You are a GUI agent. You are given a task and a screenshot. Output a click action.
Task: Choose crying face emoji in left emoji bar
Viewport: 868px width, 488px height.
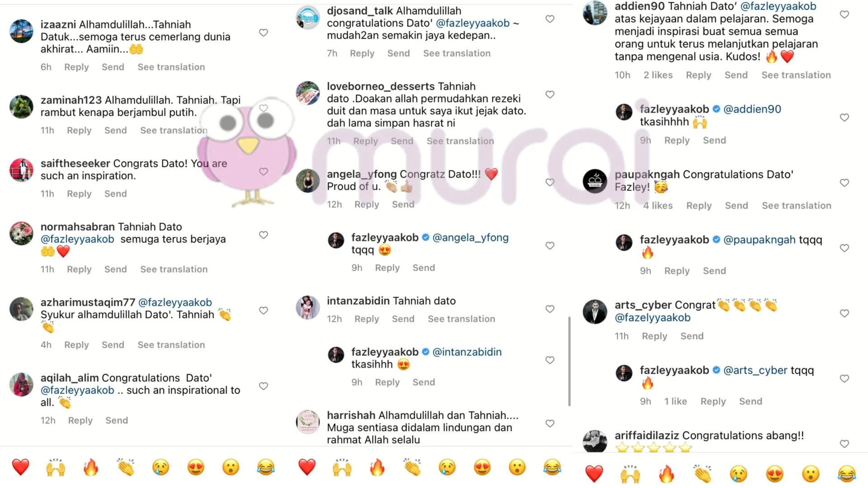[160, 467]
